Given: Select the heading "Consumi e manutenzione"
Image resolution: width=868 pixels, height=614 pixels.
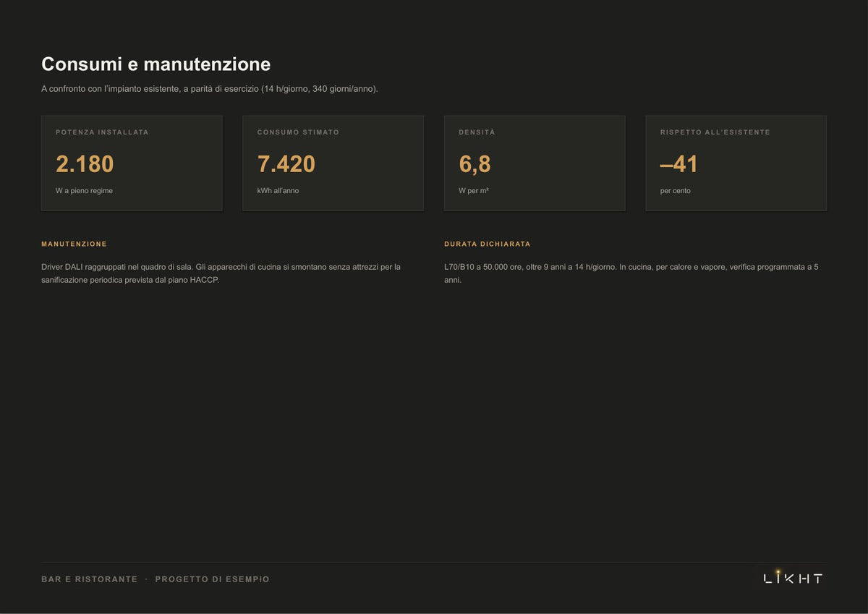Looking at the screenshot, I should 156,64.
